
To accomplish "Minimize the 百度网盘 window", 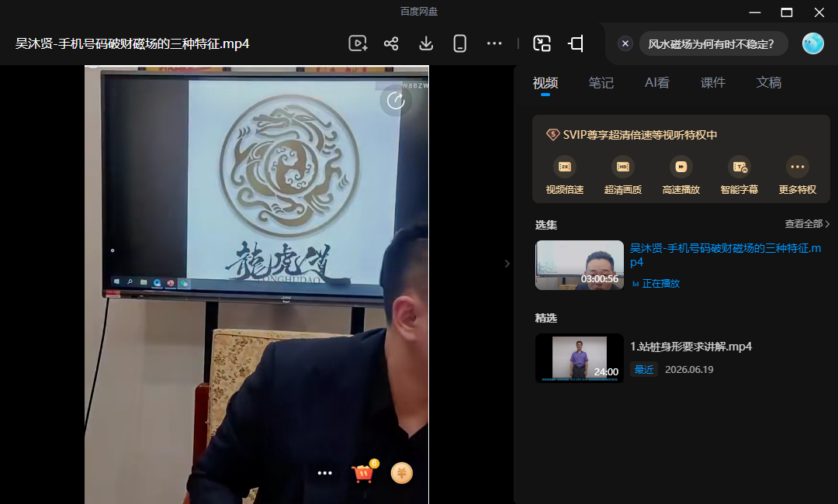I will [755, 12].
